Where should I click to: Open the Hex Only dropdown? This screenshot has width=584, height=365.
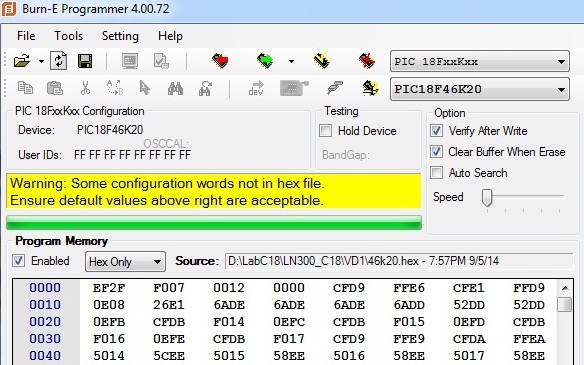(125, 262)
